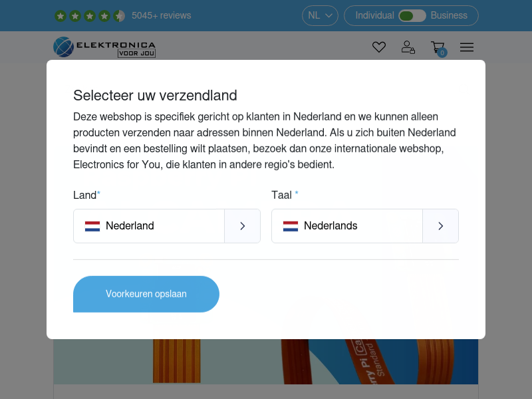The height and width of the screenshot is (399, 532).
Task: Open the NL language dropdown
Action: (320, 15)
